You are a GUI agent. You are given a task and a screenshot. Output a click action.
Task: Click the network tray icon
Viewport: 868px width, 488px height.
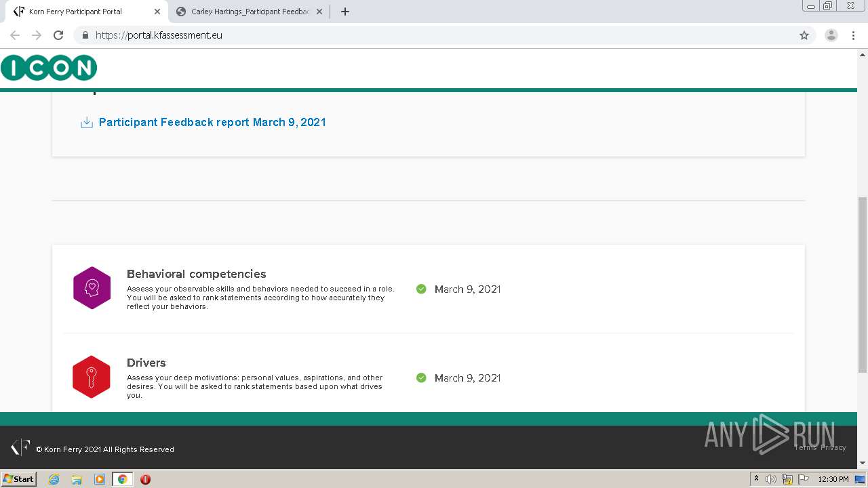point(787,479)
